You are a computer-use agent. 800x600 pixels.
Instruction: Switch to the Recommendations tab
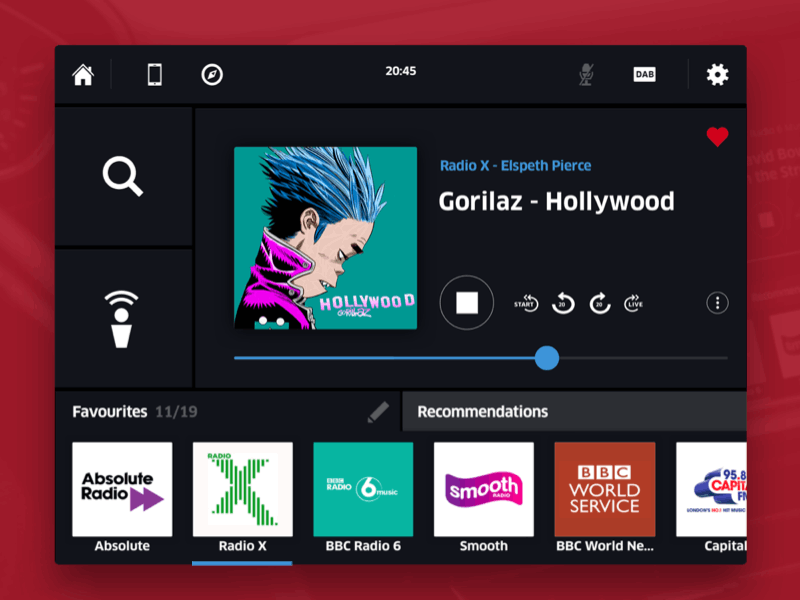pos(482,411)
